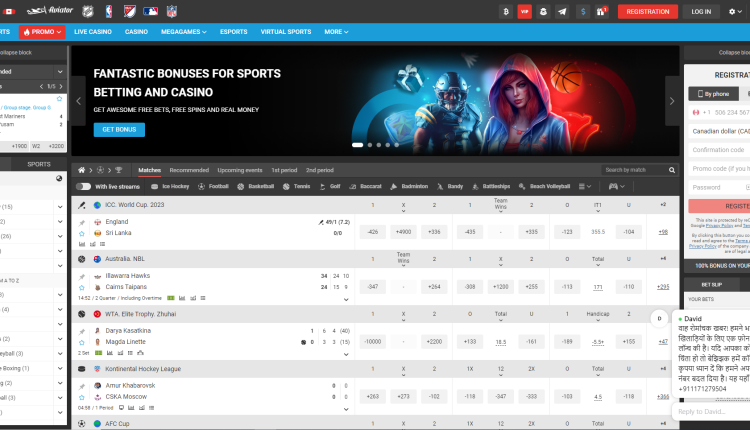Select By phone registration option
Viewport: 750px width, 430px height.
(714, 93)
